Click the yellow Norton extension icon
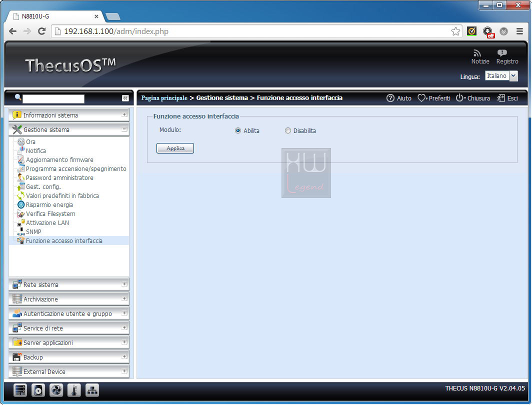This screenshot has height=405, width=532. pos(471,31)
